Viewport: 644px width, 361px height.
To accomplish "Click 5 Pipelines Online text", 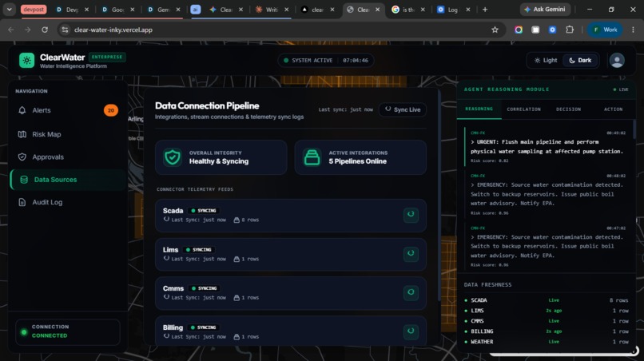I will pos(357,161).
